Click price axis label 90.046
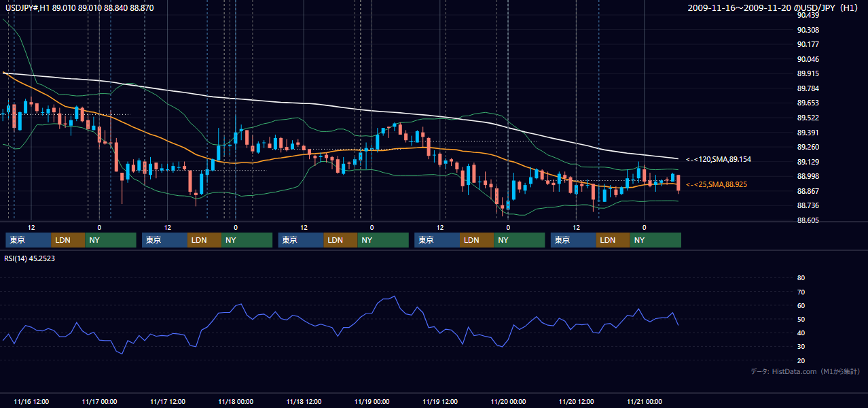The width and height of the screenshot is (868, 408). (808, 59)
